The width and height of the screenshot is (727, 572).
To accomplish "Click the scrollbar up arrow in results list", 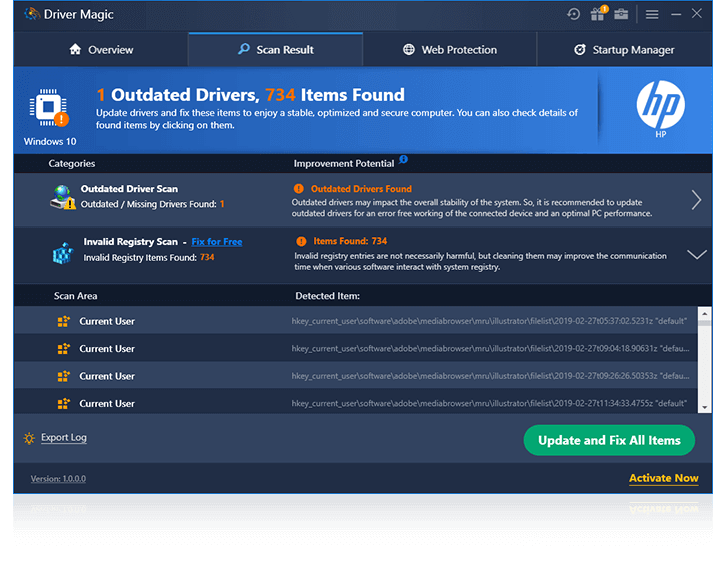I will (x=704, y=313).
